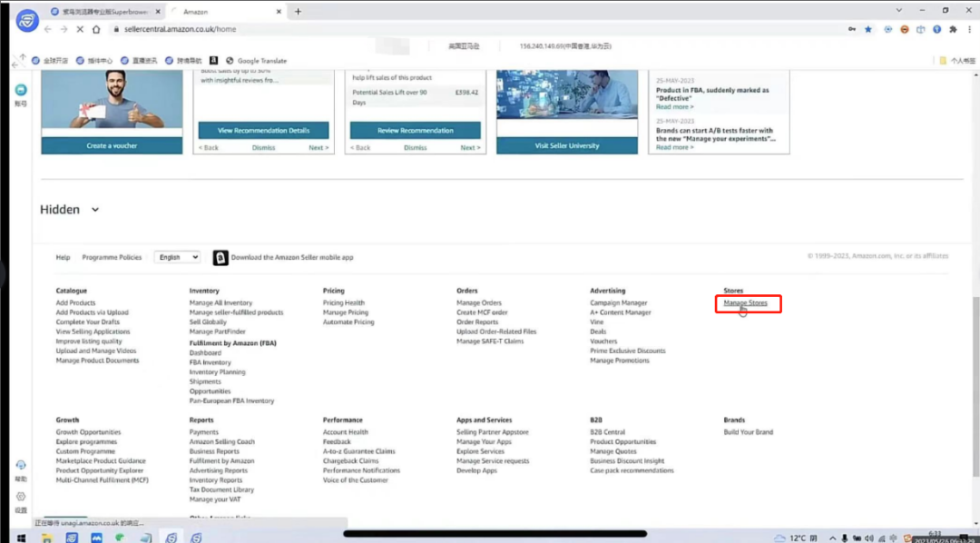The image size is (980, 543).
Task: Open the Vouchers link under Advertising
Action: 603,341
